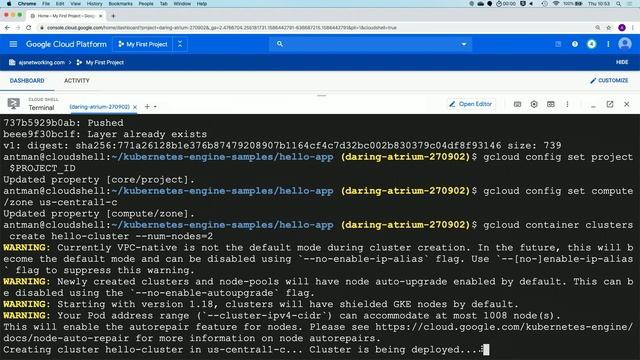
Task: Open a new Chrome tab with the plus button
Action: pos(113,16)
